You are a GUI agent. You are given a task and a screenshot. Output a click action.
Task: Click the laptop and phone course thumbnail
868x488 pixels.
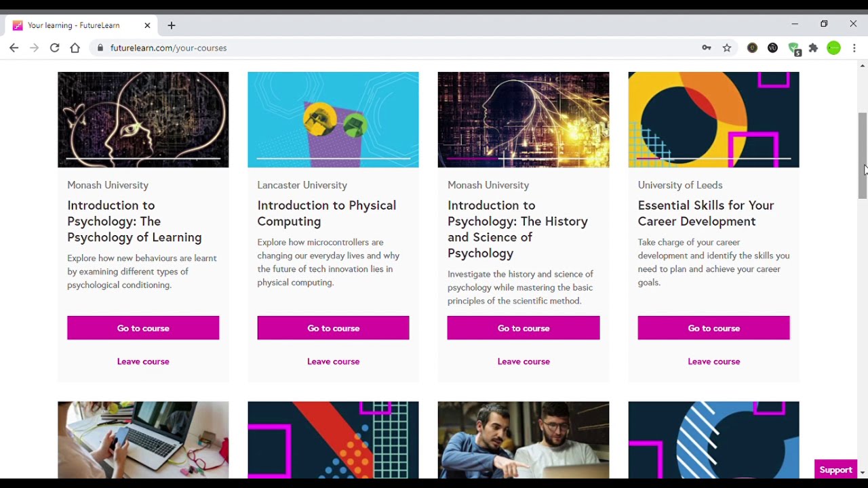coord(143,440)
